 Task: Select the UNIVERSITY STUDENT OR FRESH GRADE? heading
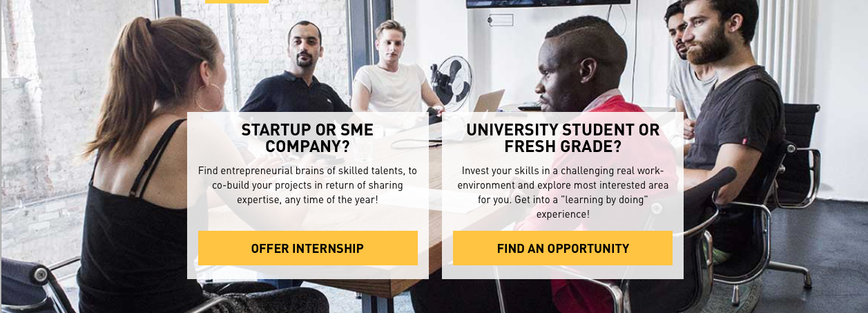pos(563,138)
